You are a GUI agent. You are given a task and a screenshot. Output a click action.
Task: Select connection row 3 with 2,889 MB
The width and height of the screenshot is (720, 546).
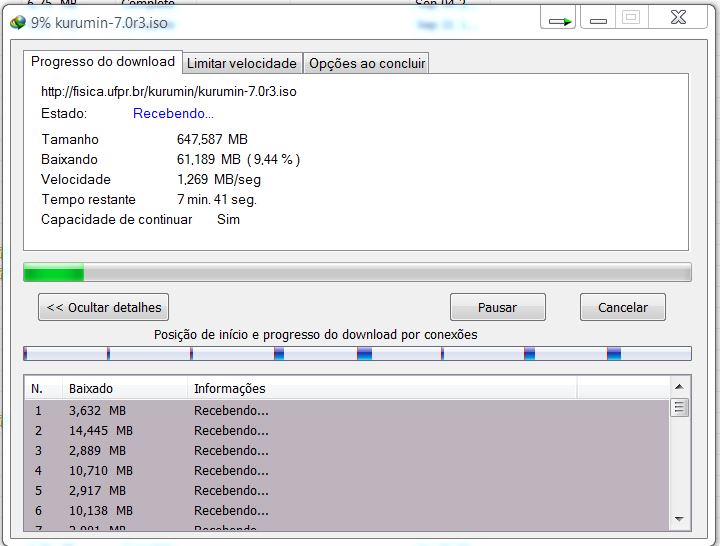[x=347, y=450]
